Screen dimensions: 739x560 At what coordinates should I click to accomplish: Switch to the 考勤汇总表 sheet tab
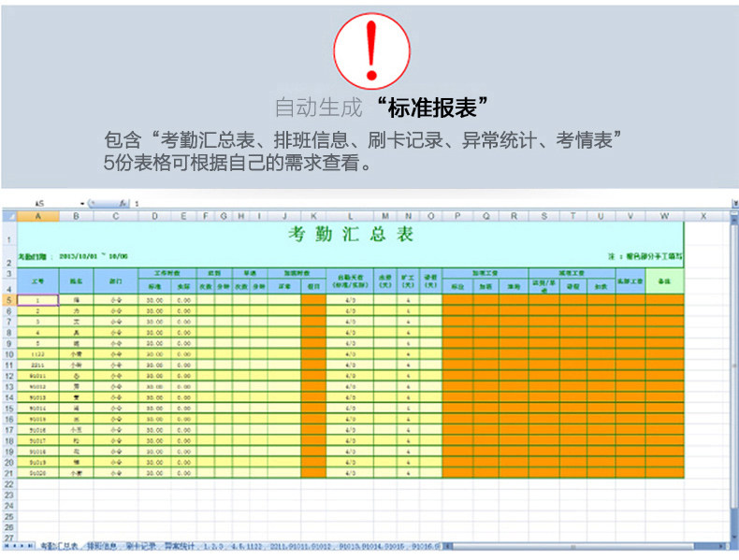pyautogui.click(x=59, y=546)
